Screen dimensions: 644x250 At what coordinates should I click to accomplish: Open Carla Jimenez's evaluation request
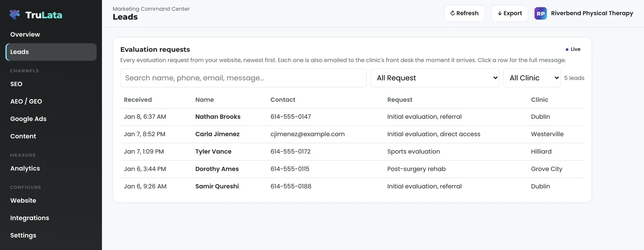[x=352, y=134]
